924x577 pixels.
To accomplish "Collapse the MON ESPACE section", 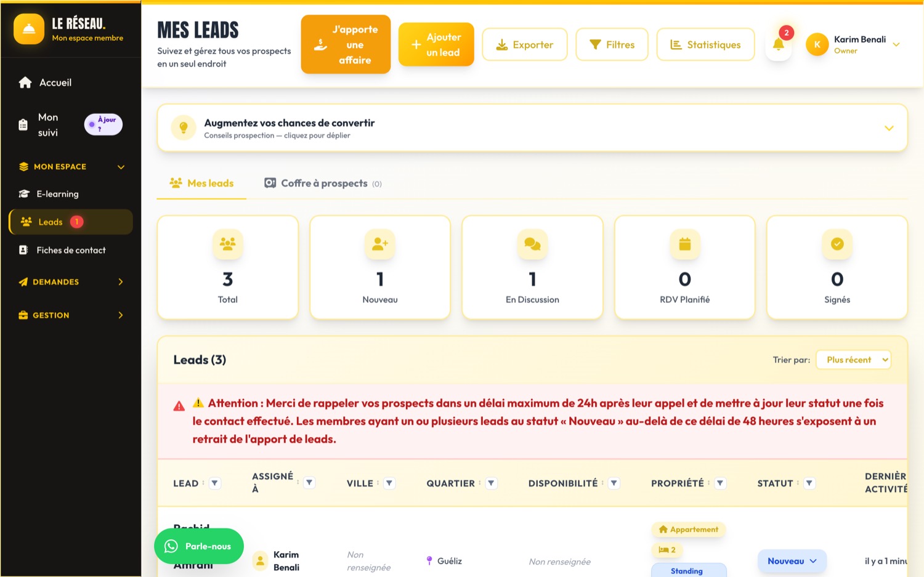I will tap(71, 167).
